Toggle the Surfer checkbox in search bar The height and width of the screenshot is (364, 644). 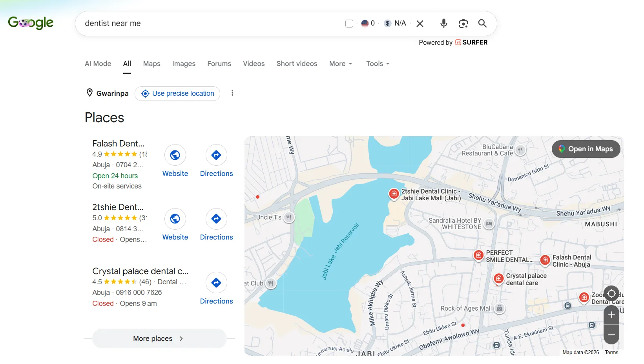(x=349, y=24)
